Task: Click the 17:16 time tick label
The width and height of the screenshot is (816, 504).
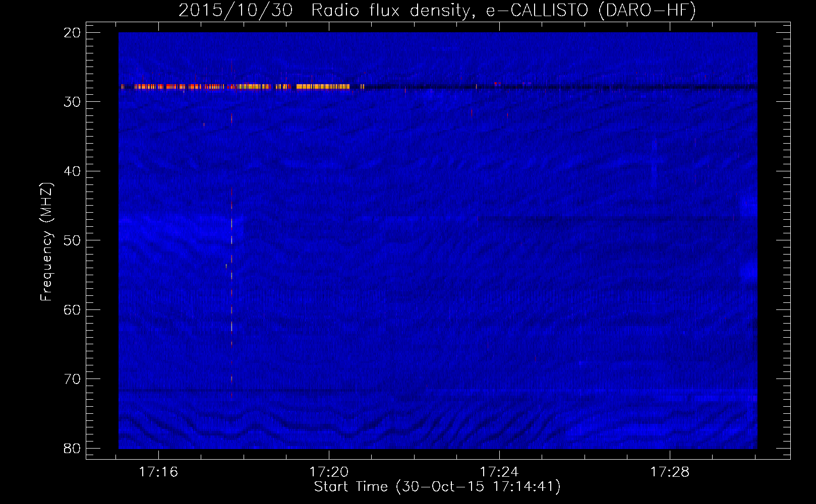Action: [159, 472]
